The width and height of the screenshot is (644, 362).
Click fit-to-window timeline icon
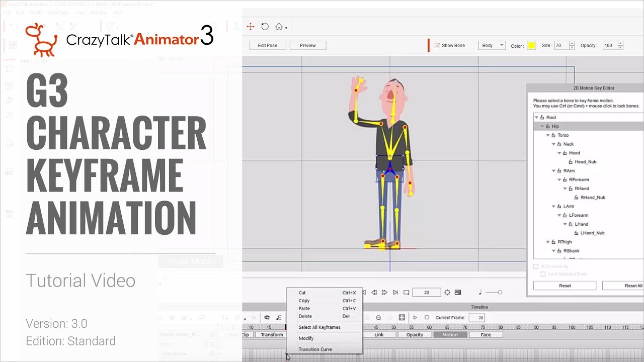pos(401,318)
